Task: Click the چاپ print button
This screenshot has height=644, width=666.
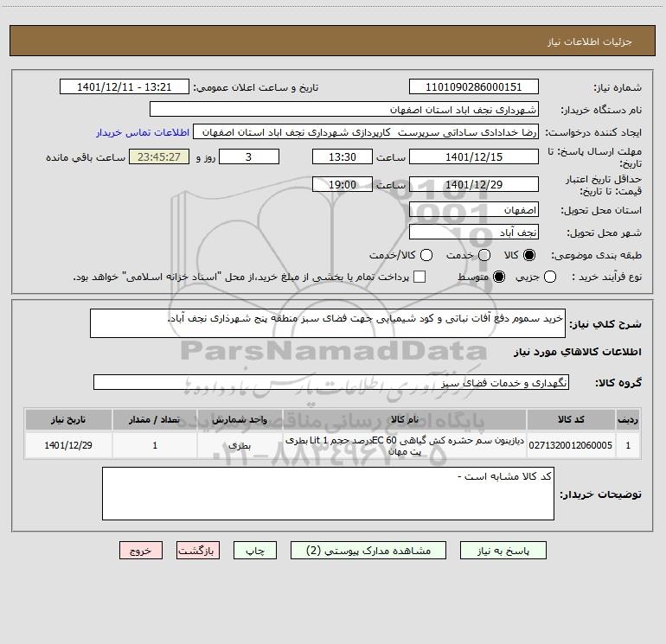Action: click(255, 551)
